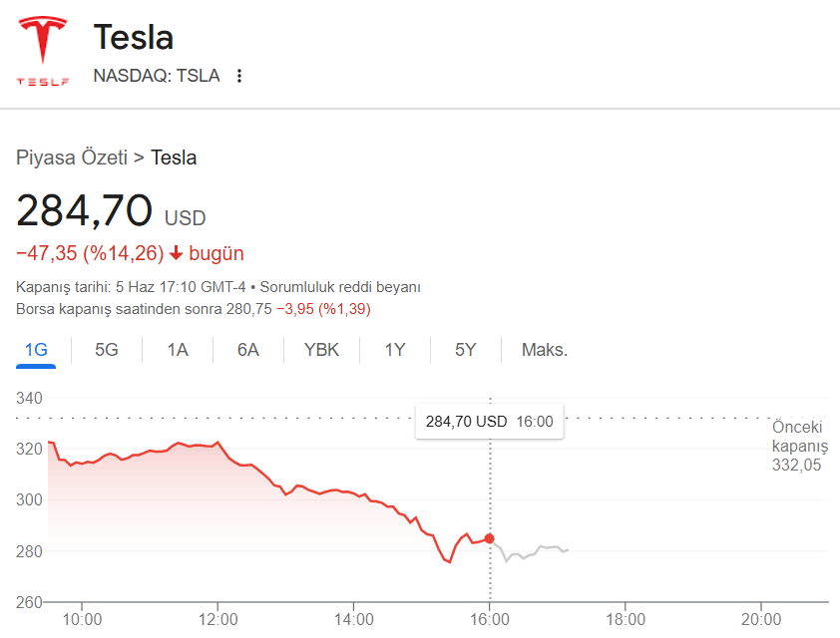The height and width of the screenshot is (638, 840).
Task: Open Sorumluluk reddi beyanı link
Action: point(340,287)
